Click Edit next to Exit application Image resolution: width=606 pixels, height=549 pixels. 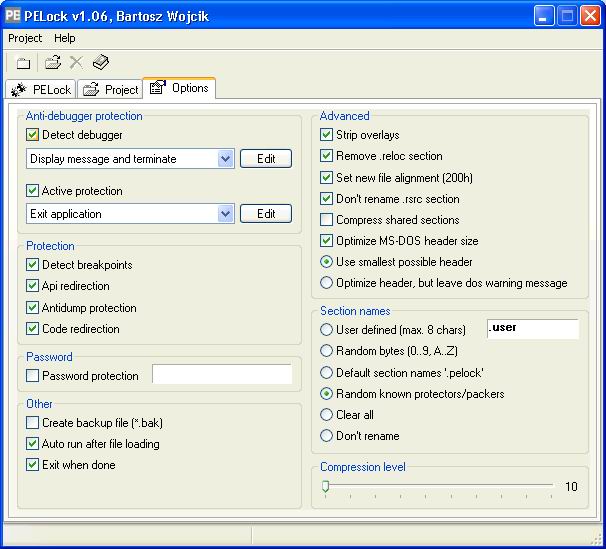tap(266, 213)
